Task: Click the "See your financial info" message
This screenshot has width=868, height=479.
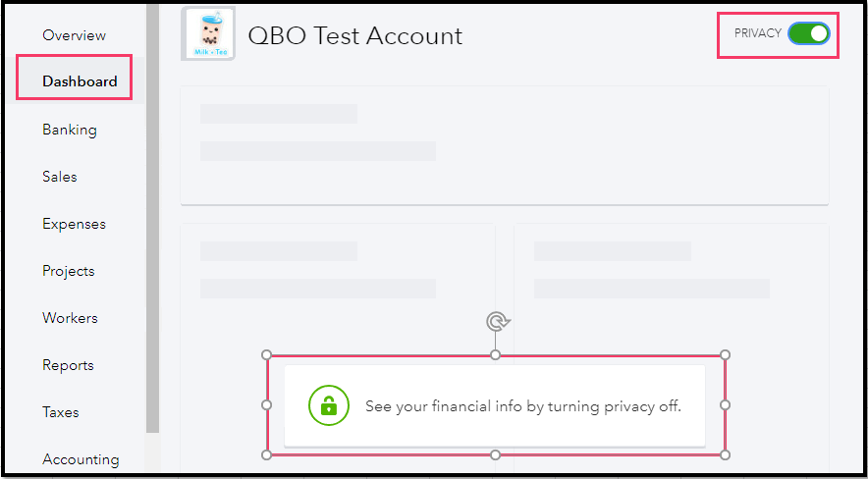Action: tap(522, 406)
